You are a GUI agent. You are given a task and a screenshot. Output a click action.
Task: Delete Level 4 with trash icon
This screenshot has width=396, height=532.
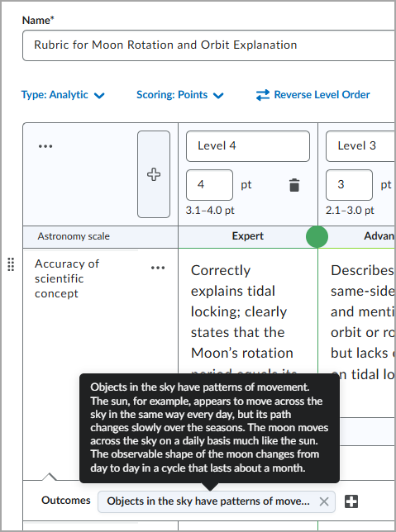pos(294,185)
